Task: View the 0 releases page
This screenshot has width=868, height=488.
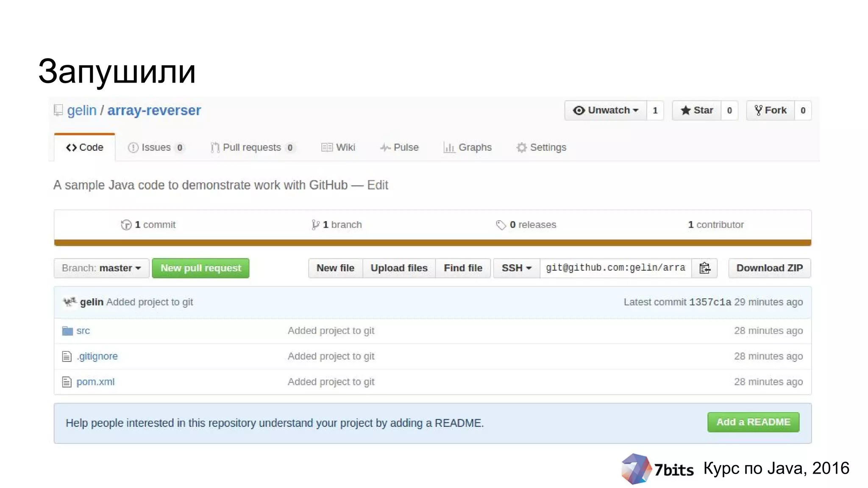Action: (526, 225)
